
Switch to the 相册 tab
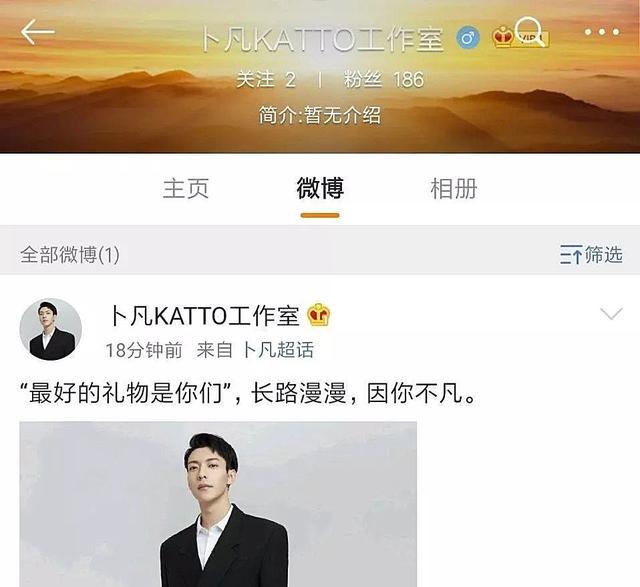[454, 189]
